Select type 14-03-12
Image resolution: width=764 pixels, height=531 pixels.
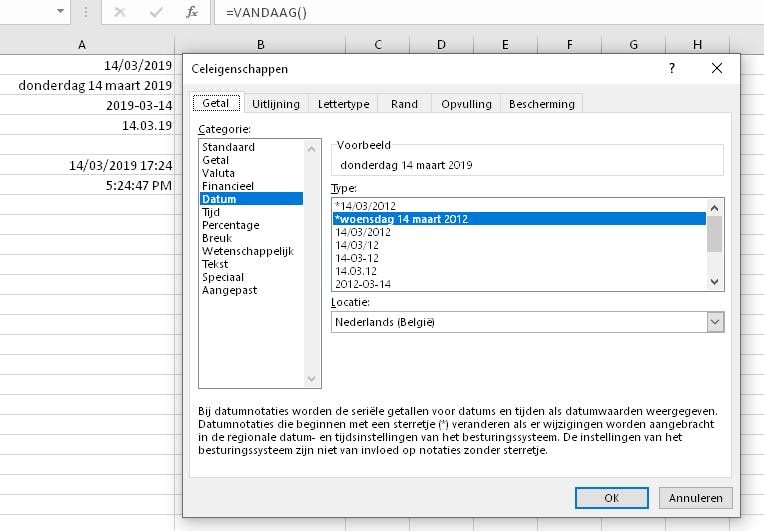pos(519,258)
